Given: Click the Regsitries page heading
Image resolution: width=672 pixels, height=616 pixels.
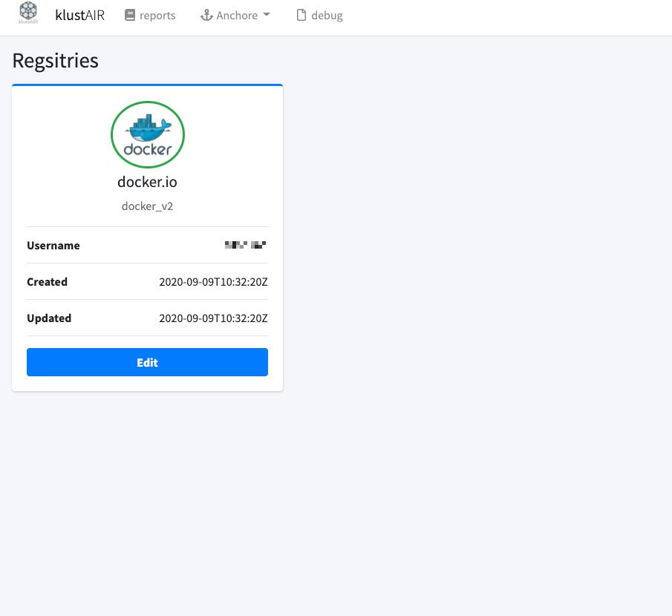Looking at the screenshot, I should tap(55, 60).
